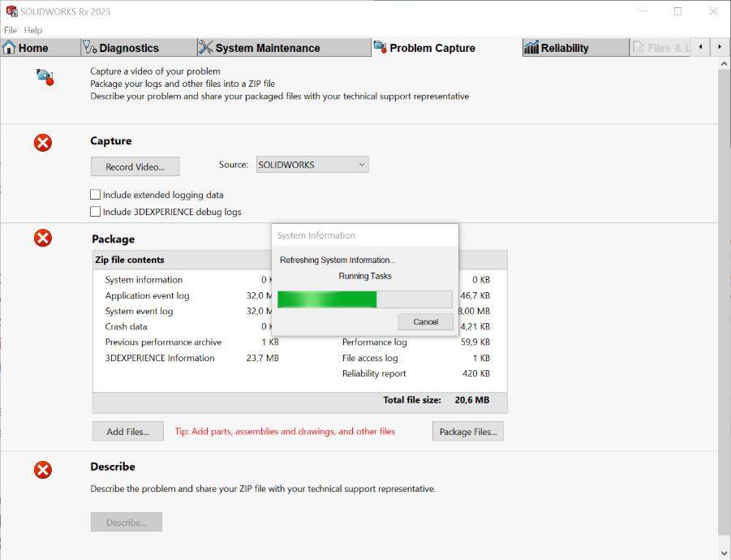The width and height of the screenshot is (731, 560).
Task: Click the red X status icon beside Describe
Action: pos(43,469)
